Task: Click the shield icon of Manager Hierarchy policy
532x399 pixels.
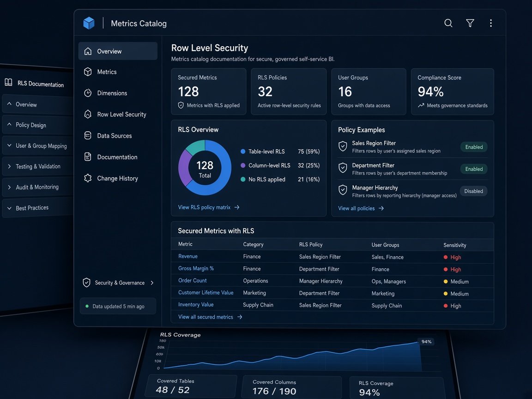Action: (x=343, y=190)
